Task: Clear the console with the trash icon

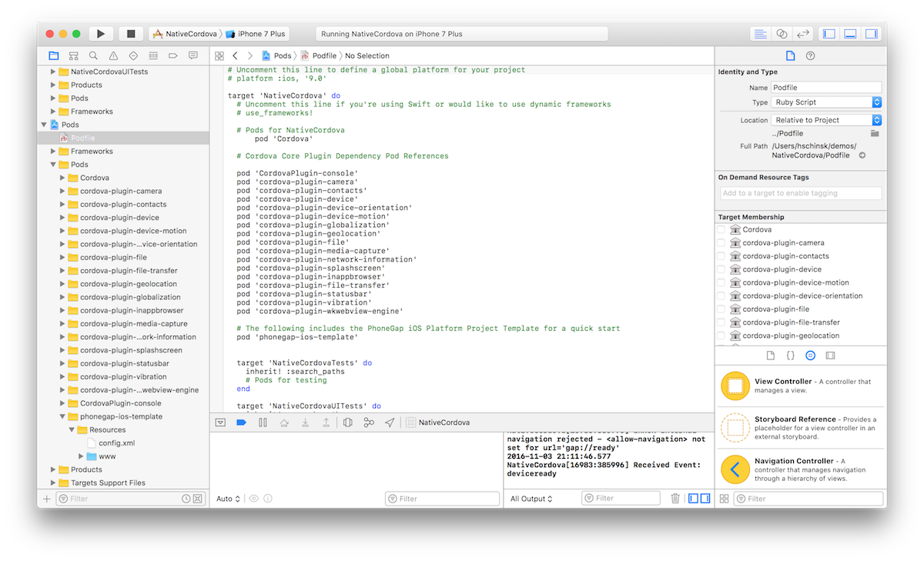Action: (x=675, y=499)
